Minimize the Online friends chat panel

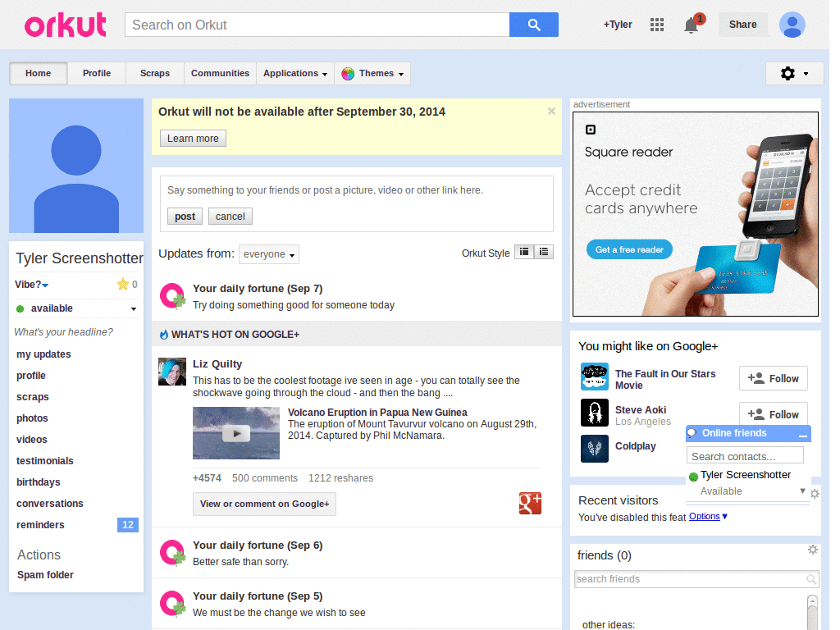tap(802, 435)
